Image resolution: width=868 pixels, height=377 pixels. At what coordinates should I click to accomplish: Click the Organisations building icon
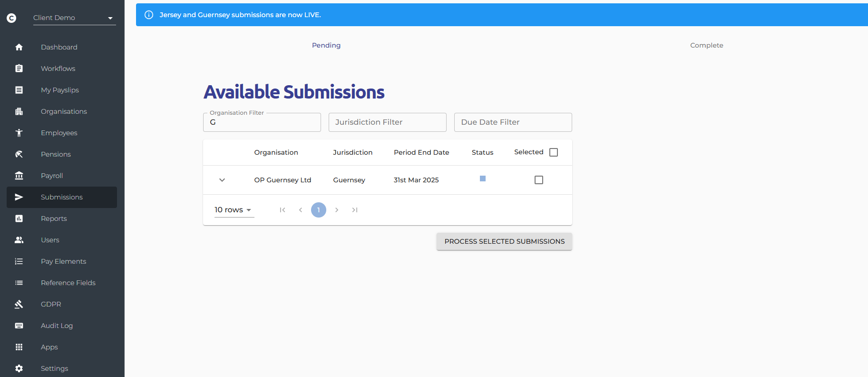(19, 111)
